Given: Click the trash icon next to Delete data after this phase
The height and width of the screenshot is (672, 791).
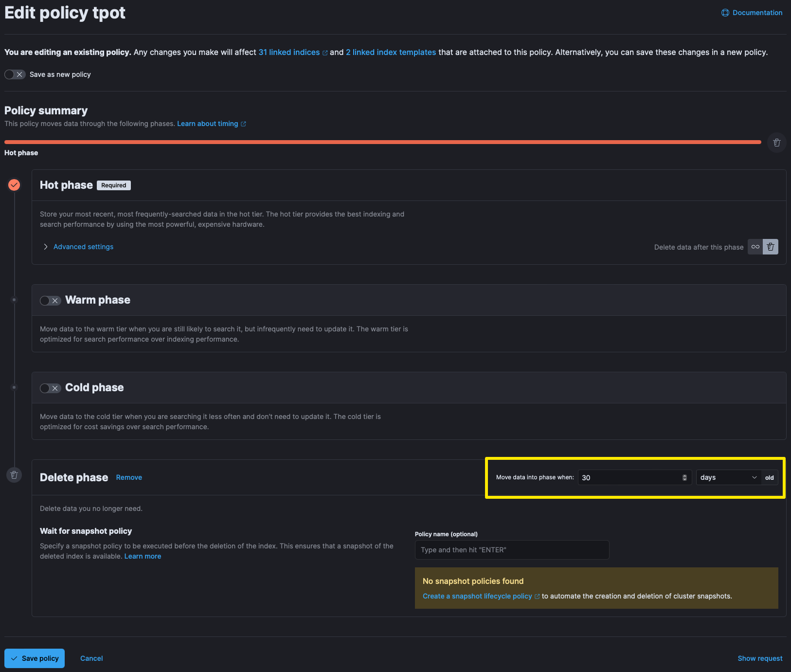Looking at the screenshot, I should coord(771,247).
